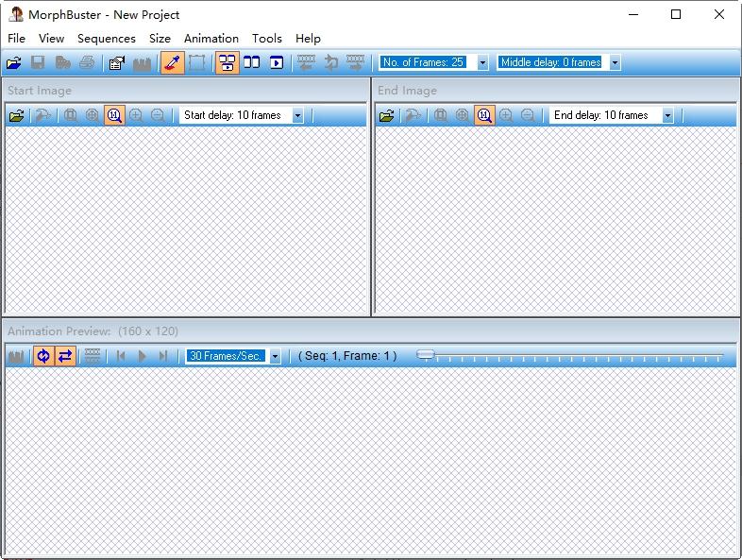Open an image in the Start Image panel
The height and width of the screenshot is (560, 742).
click(x=17, y=115)
